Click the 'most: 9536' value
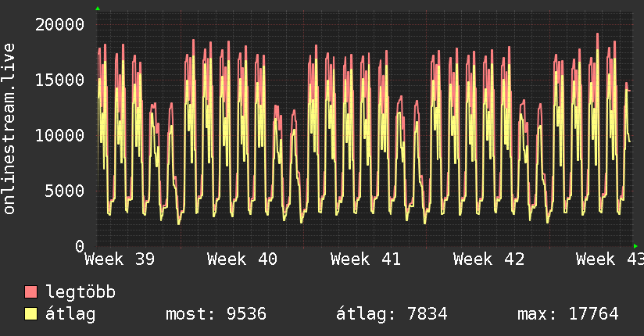Image resolution: width=644 pixels, height=336 pixels. pyautogui.click(x=216, y=314)
